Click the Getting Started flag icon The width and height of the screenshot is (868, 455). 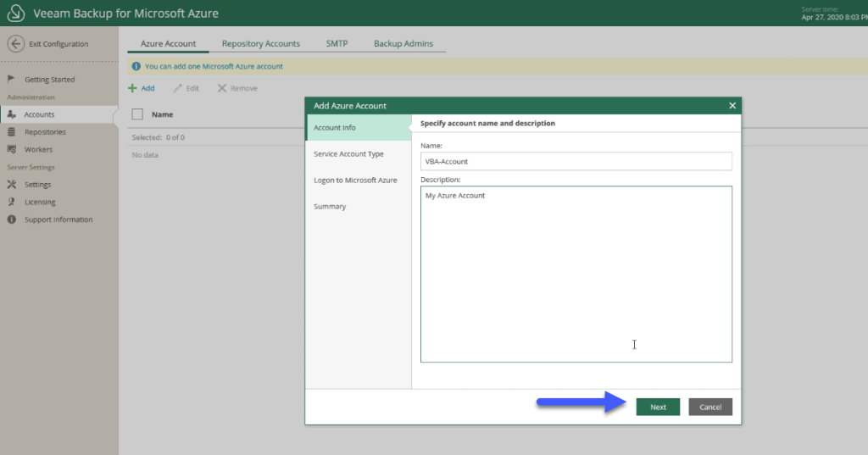pos(11,79)
